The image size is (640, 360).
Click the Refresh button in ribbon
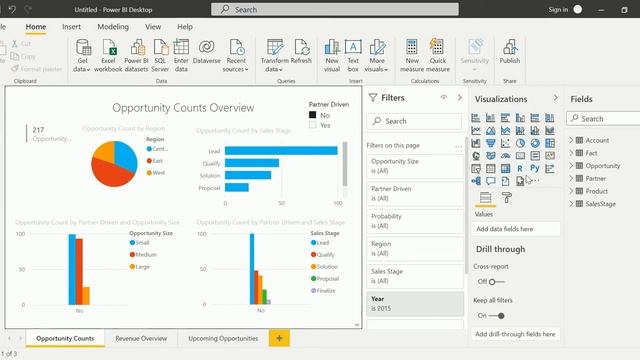tap(301, 52)
